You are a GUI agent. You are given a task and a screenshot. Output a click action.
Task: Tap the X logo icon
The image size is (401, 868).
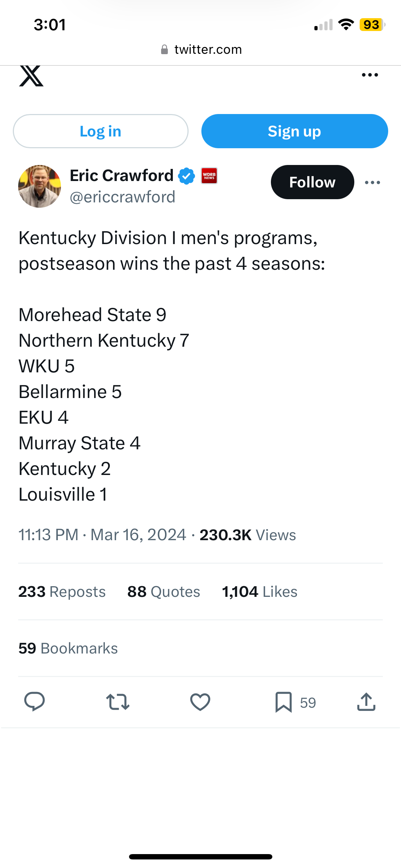31,76
